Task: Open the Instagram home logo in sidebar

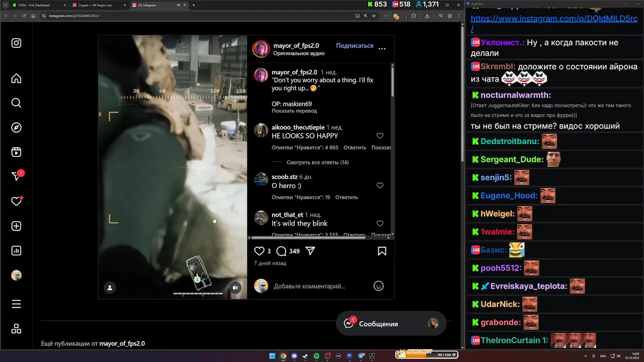Action: [x=16, y=43]
